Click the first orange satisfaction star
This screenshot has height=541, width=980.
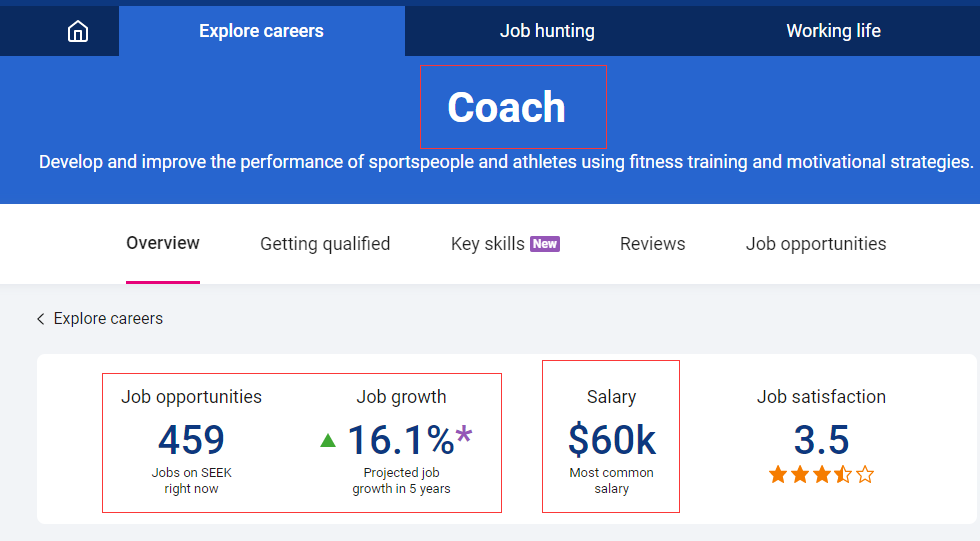point(778,474)
